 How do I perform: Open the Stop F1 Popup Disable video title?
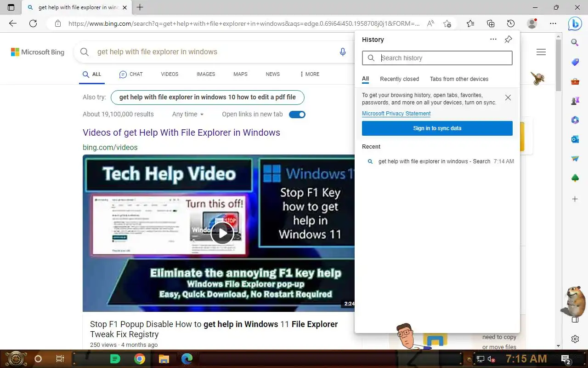(214, 329)
